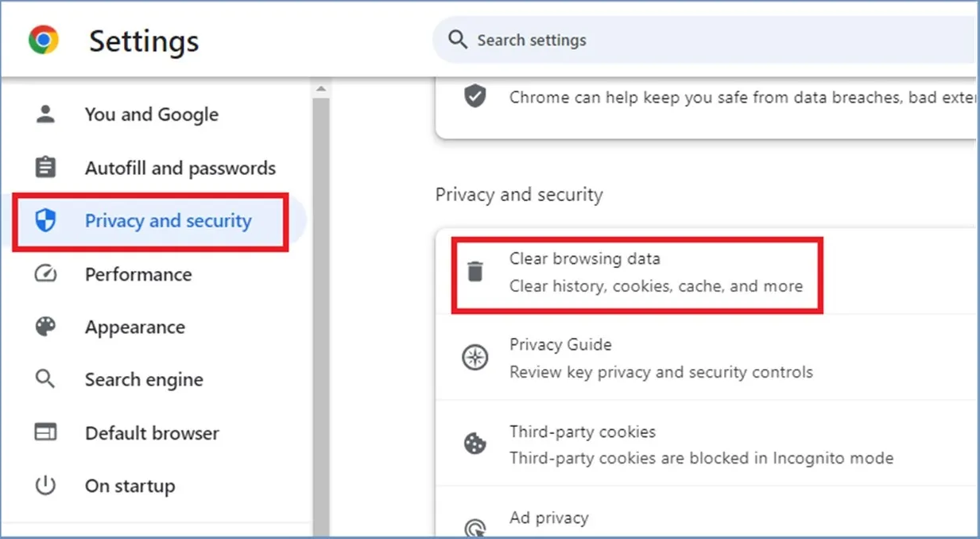Click the Performance speedometer icon
980x539 pixels.
[x=45, y=273]
